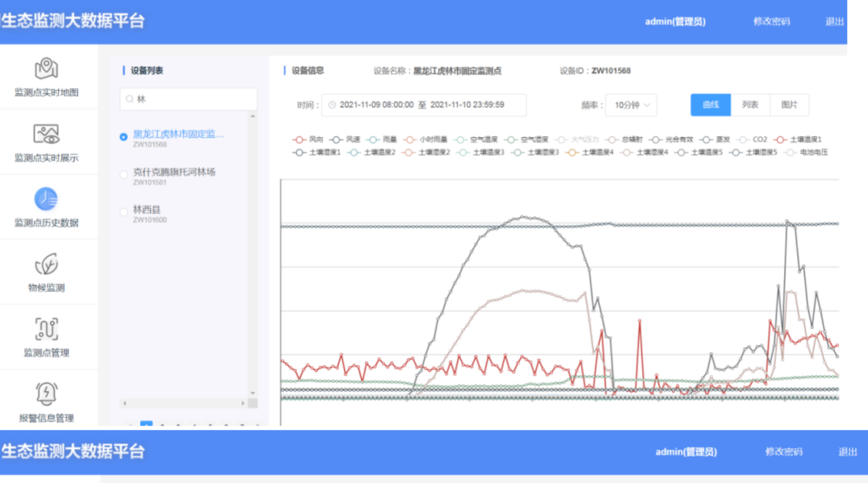The width and height of the screenshot is (868, 483).
Task: Select the 克什克腾旗托河林场 radio button
Action: (123, 174)
